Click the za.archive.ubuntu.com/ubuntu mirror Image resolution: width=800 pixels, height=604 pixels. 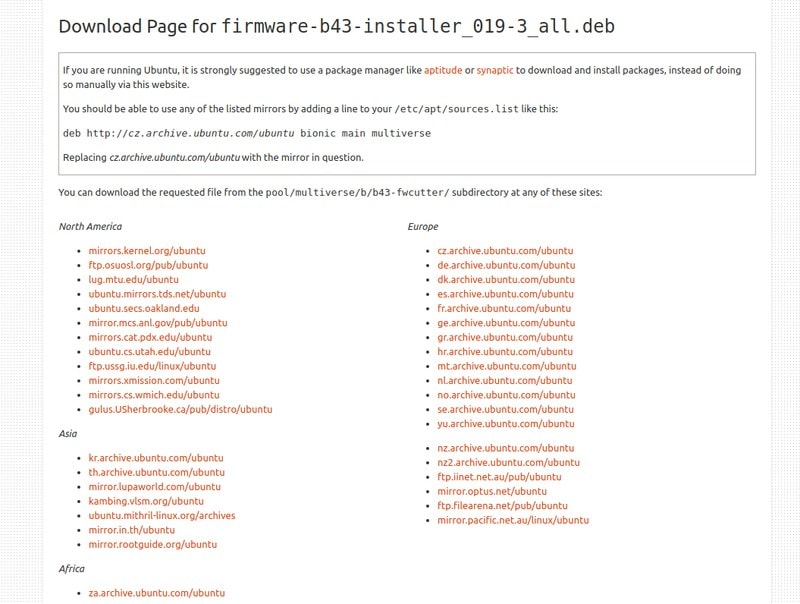pos(157,593)
